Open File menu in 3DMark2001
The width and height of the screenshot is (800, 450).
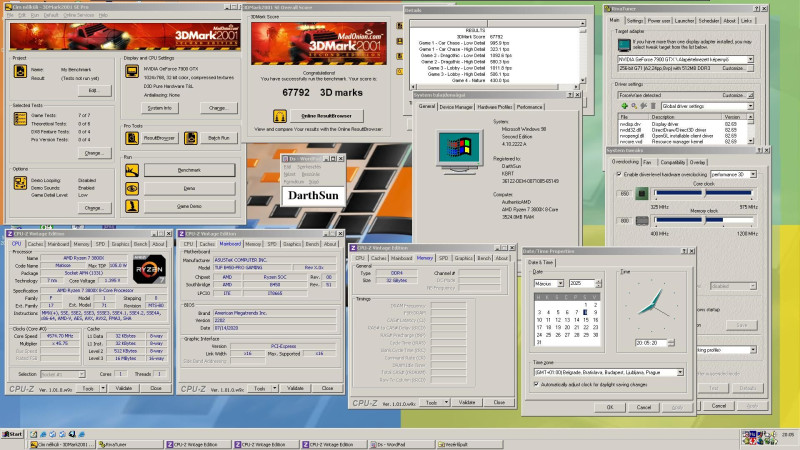(x=10, y=15)
